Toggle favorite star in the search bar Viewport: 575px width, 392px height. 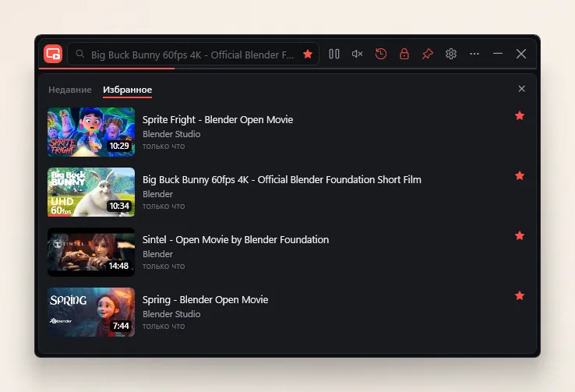tap(308, 55)
